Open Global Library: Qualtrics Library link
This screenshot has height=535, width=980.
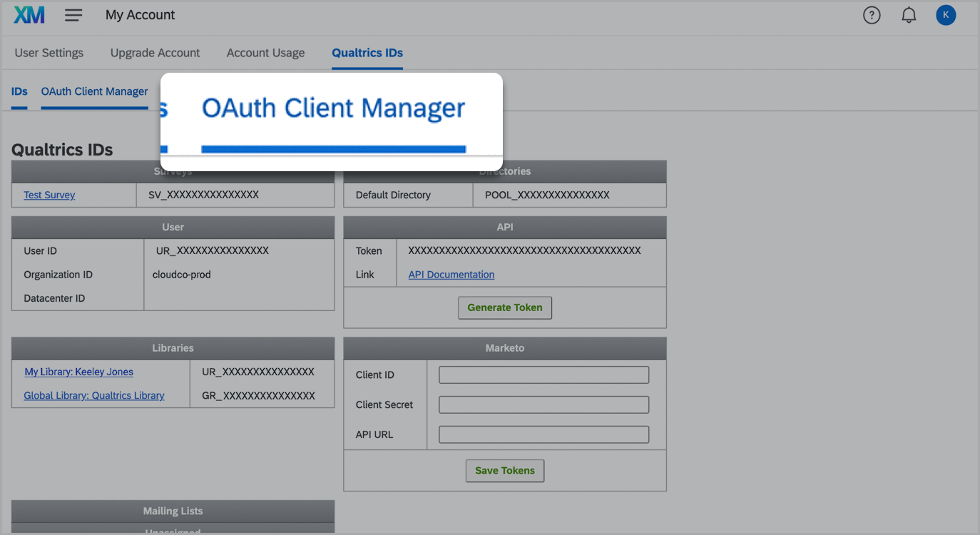[x=94, y=395]
